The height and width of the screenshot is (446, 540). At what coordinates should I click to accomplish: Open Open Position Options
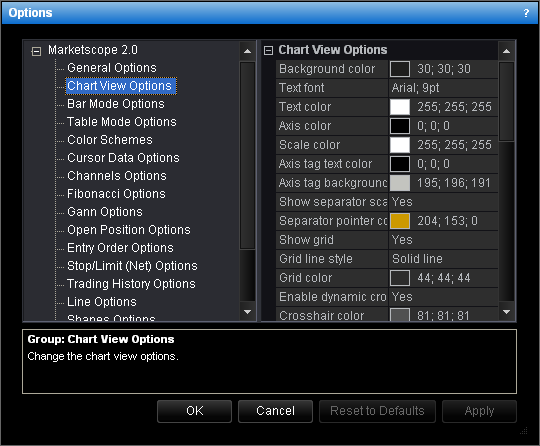click(128, 230)
